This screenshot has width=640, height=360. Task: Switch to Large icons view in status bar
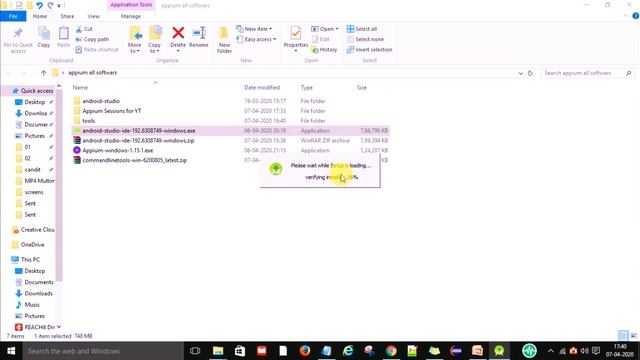(x=634, y=336)
